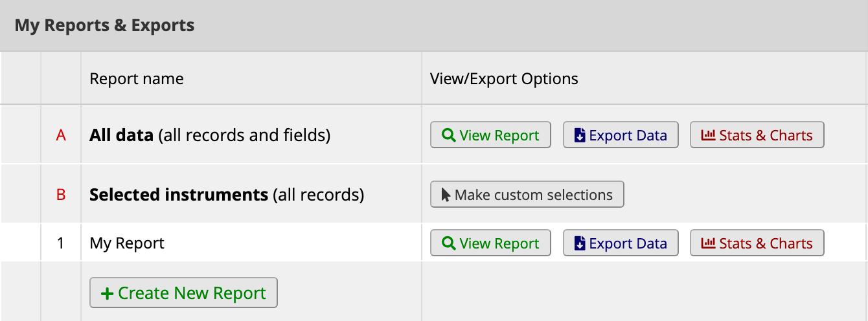This screenshot has width=868, height=321.
Task: Click the "(all records)" text beside Selected instruments
Action: coord(318,195)
